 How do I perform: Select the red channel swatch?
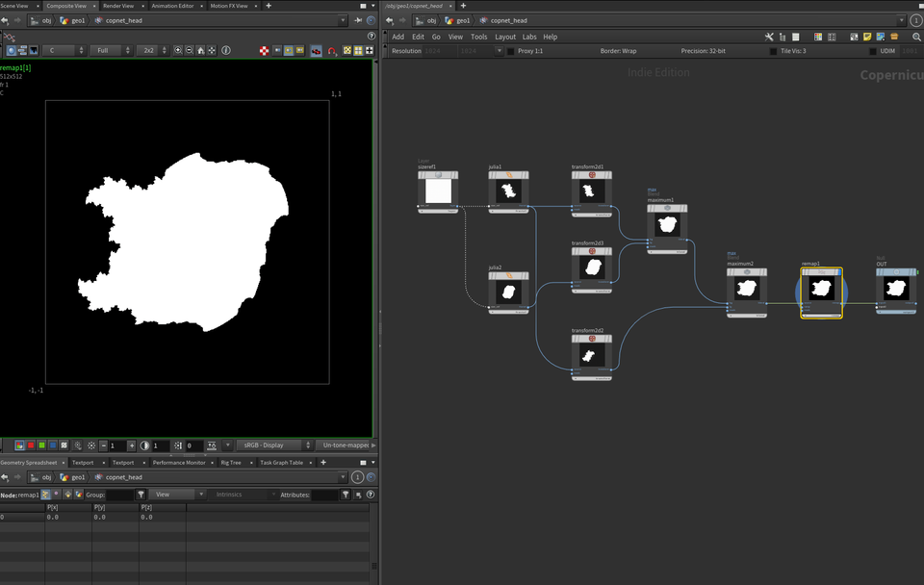pyautogui.click(x=29, y=445)
